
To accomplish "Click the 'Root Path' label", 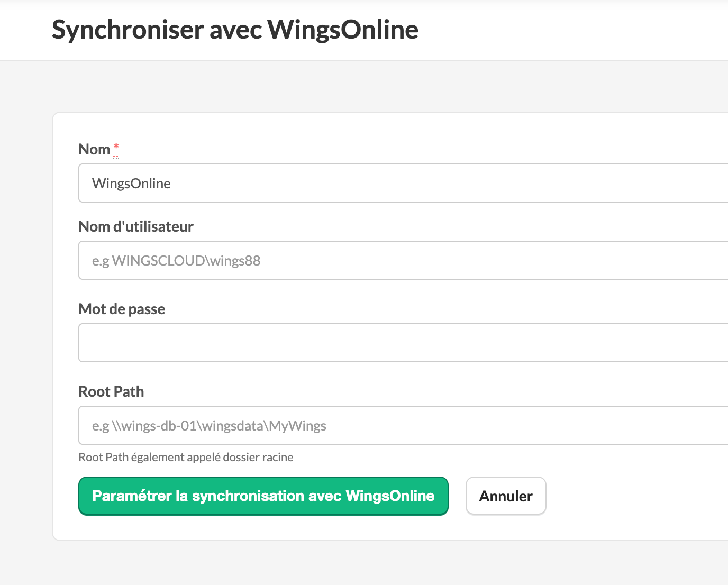I will (111, 391).
